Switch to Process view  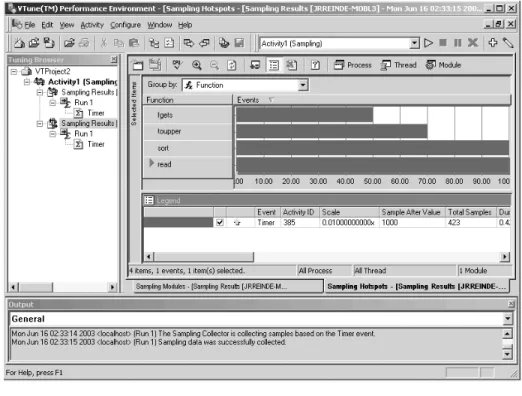tap(353, 65)
